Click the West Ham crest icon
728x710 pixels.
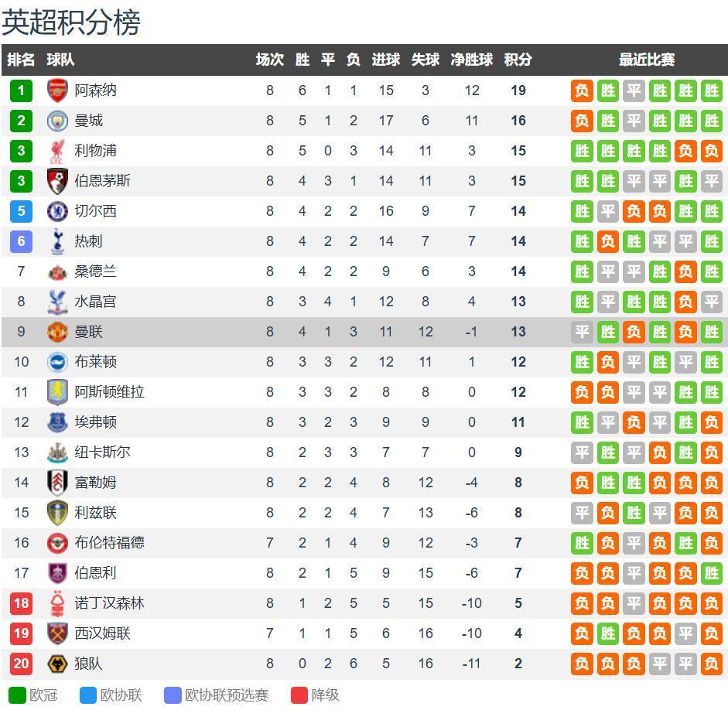coord(58,633)
